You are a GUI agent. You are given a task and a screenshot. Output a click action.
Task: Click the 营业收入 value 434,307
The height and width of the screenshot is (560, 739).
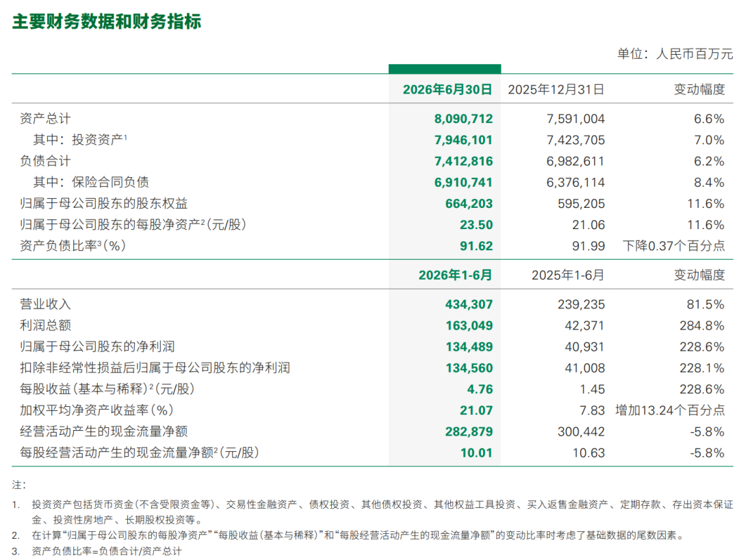[469, 304]
